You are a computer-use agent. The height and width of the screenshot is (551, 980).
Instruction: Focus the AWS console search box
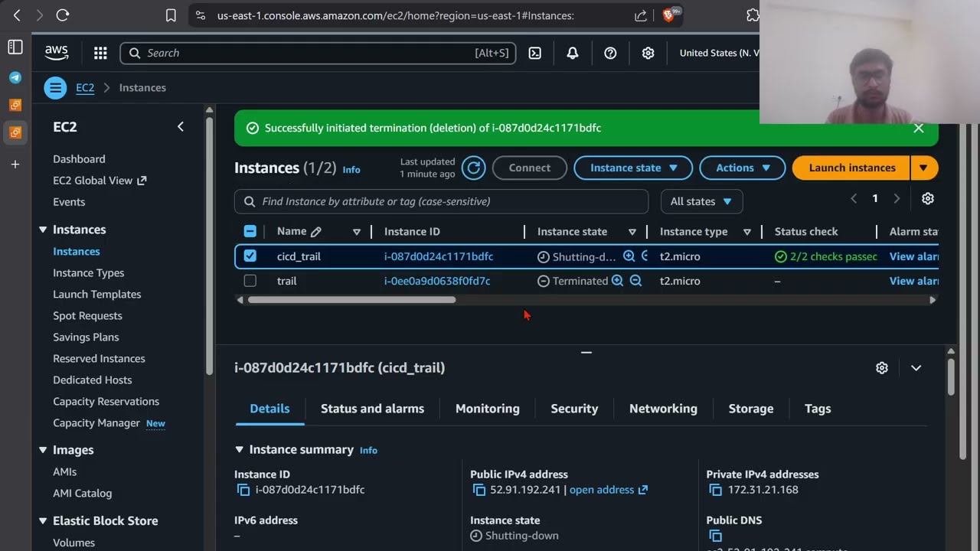(x=318, y=53)
